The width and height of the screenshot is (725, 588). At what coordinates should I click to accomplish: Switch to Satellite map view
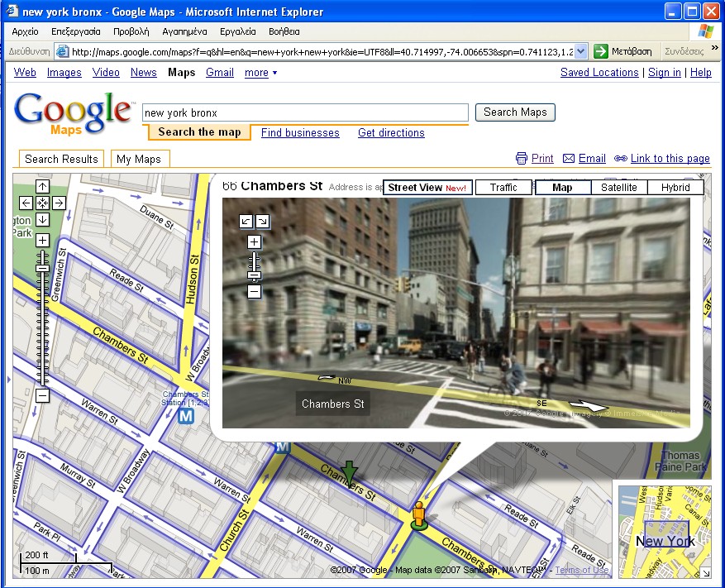click(618, 188)
